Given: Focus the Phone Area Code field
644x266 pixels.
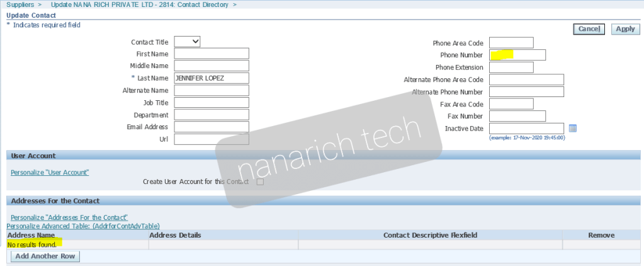Looking at the screenshot, I should pos(511,43).
